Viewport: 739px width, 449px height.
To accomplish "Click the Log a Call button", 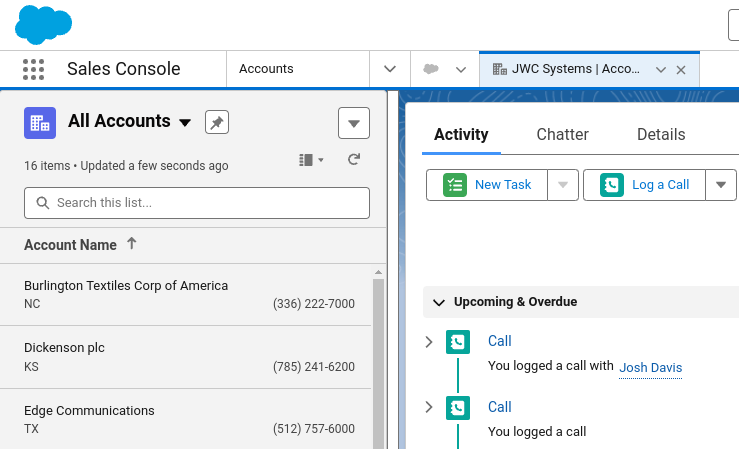I will 644,185.
